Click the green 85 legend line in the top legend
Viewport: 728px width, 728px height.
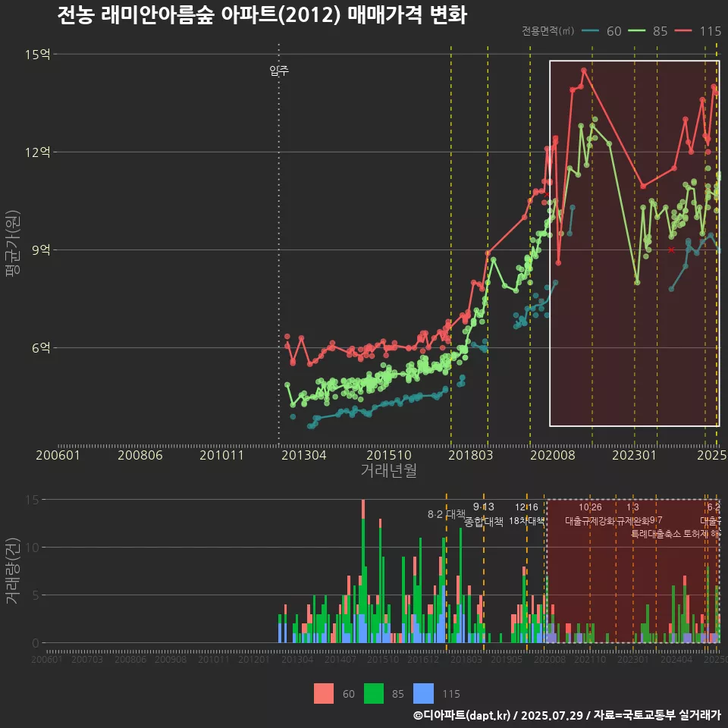click(x=636, y=31)
